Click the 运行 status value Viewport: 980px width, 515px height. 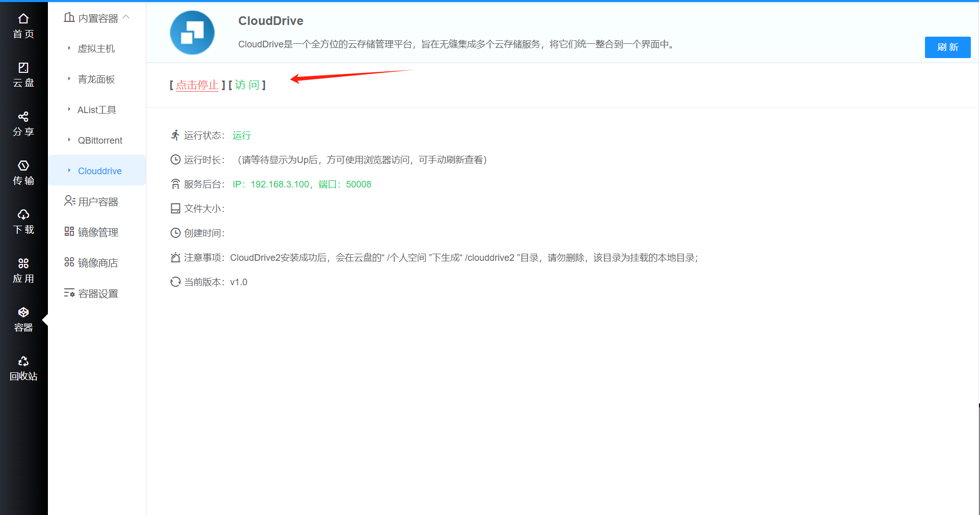[242, 135]
